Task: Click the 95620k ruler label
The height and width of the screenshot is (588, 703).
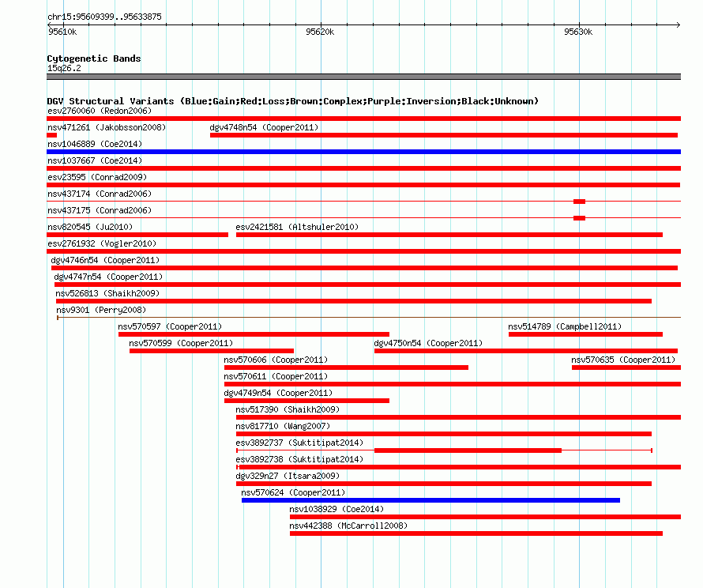Action: tap(320, 32)
